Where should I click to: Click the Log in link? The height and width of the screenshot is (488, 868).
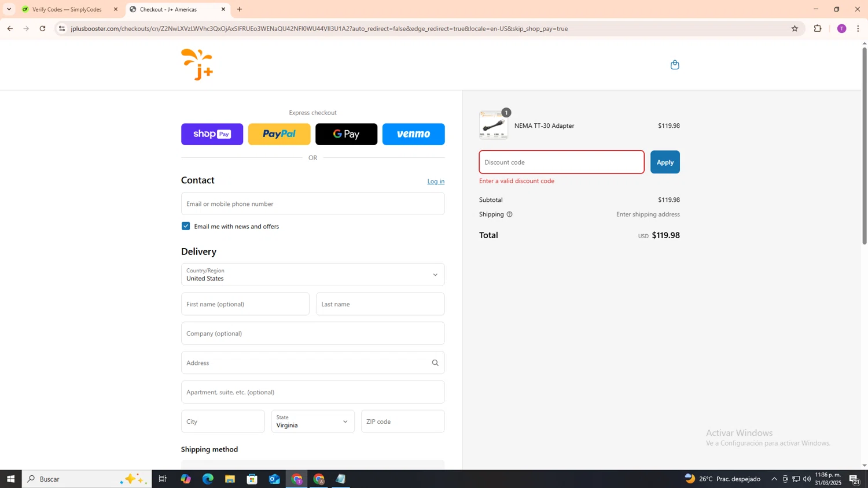436,182
